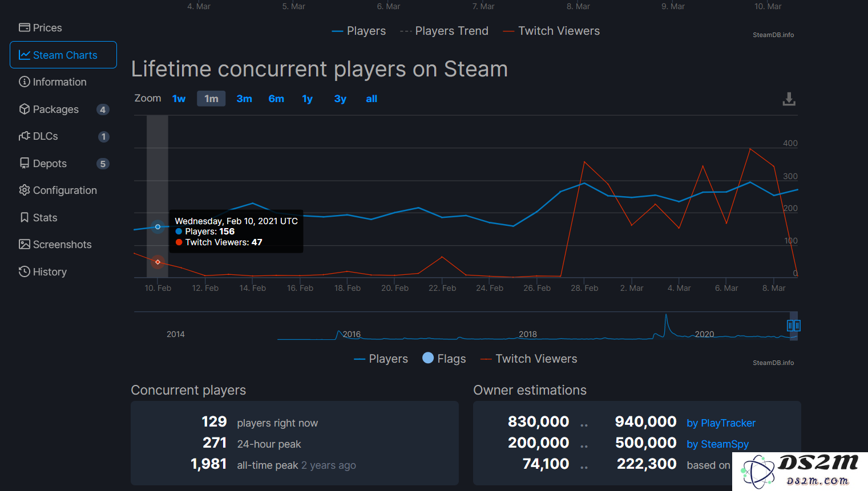Viewport: 868px width, 491px height.
Task: Click the 500,000 SteamSpy upper estimate
Action: coord(646,443)
